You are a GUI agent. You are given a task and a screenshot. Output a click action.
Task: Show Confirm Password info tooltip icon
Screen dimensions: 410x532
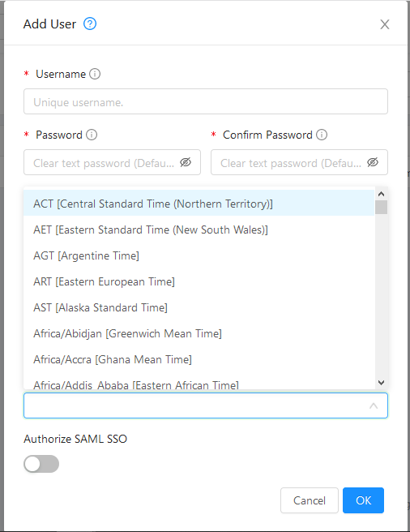click(x=322, y=135)
